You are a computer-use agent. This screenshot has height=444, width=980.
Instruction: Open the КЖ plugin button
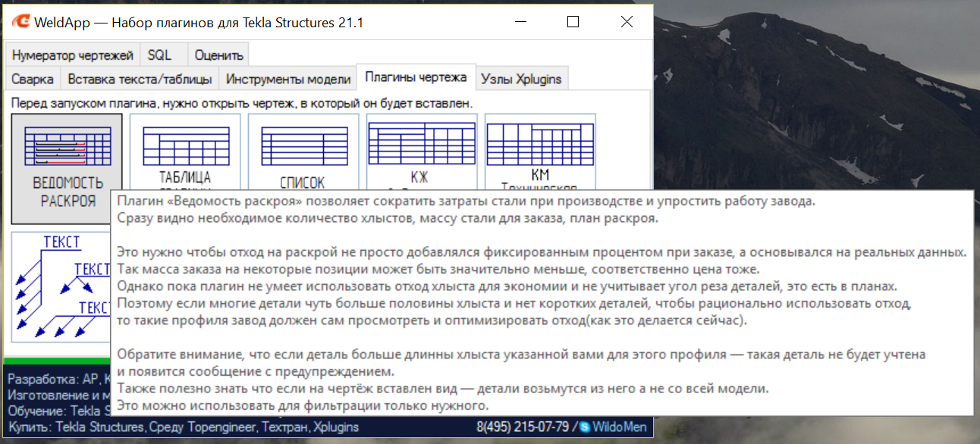pos(422,151)
